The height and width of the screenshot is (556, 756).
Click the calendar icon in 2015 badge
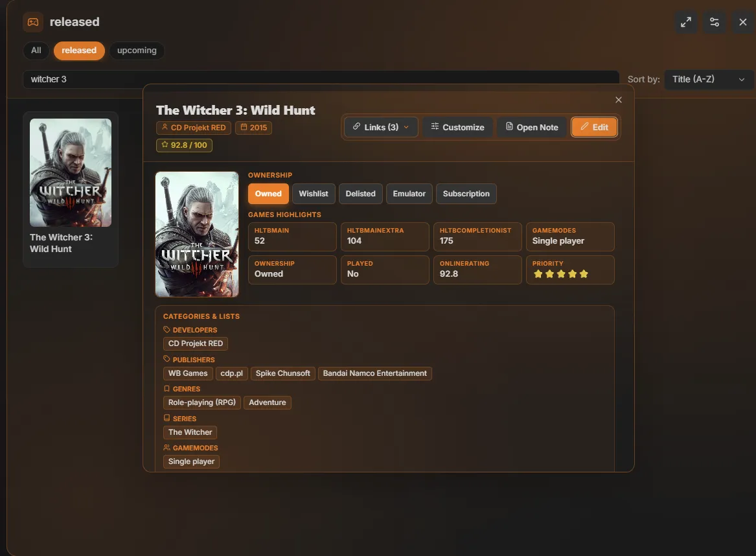point(244,127)
